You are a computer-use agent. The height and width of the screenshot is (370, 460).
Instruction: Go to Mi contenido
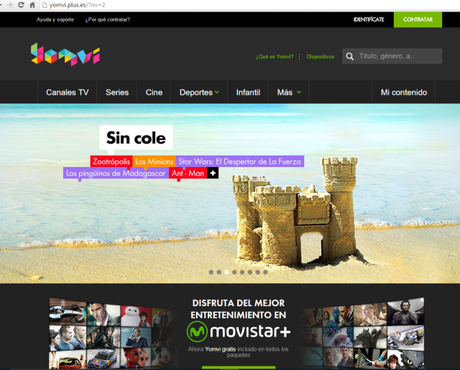[404, 92]
